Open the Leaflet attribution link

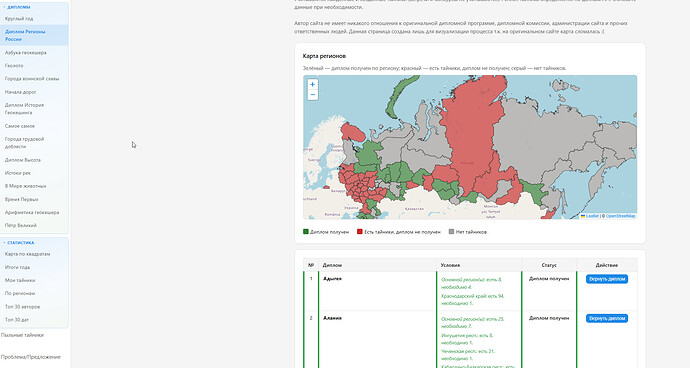point(590,216)
